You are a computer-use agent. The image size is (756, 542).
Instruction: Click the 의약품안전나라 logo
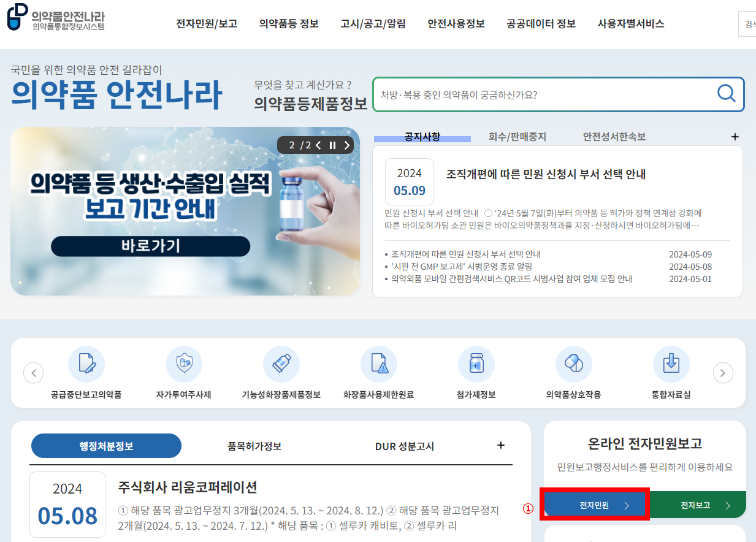coord(55,19)
